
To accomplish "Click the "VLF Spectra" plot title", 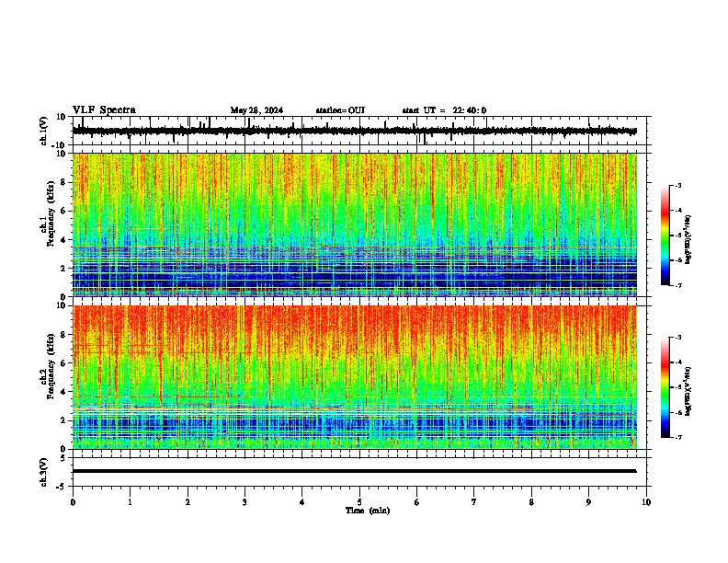I will pyautogui.click(x=104, y=110).
